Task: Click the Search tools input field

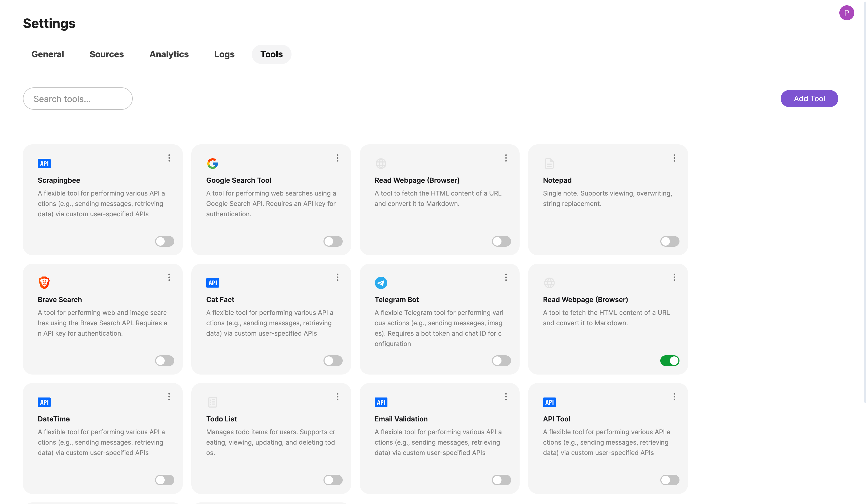Action: tap(78, 99)
